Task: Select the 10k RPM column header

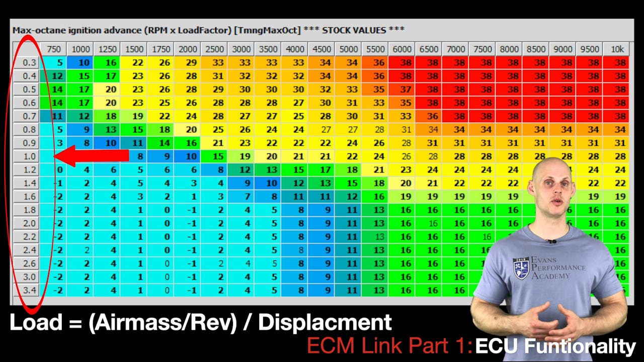Action: [616, 49]
